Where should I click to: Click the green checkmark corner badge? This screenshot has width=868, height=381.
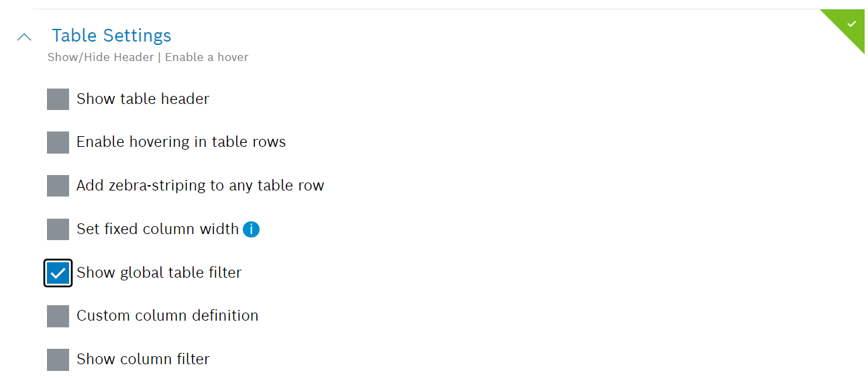tap(851, 24)
